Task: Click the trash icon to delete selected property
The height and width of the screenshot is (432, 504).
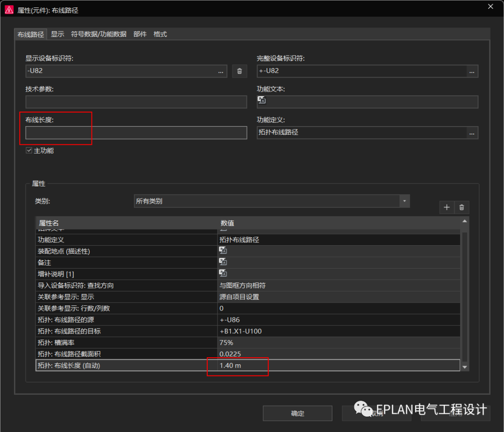Action: coord(462,207)
